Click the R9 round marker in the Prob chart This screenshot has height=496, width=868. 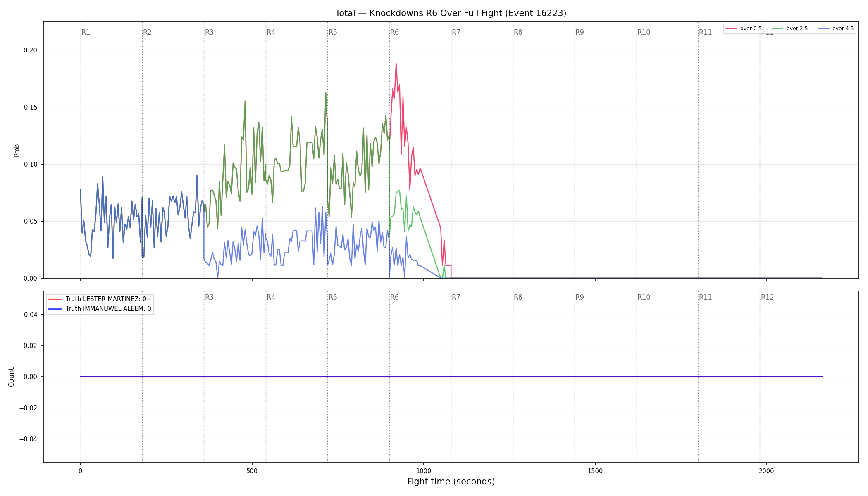point(579,32)
